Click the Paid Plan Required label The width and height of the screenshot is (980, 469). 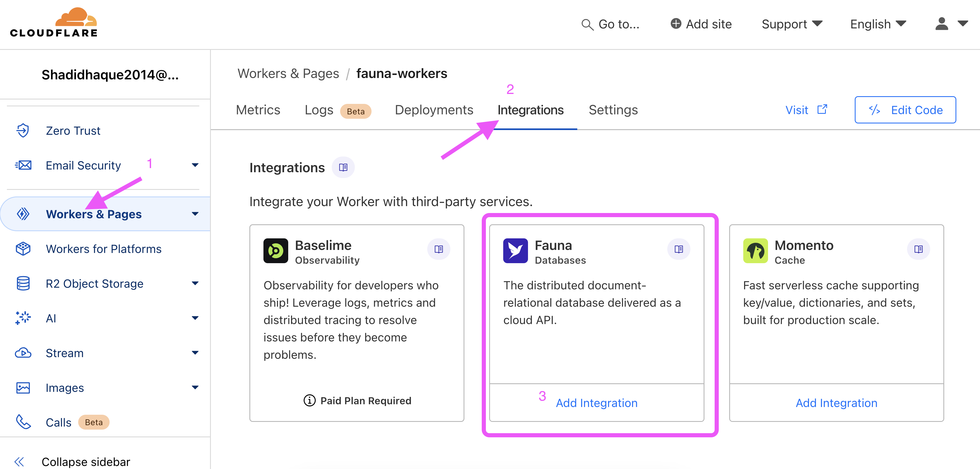366,400
